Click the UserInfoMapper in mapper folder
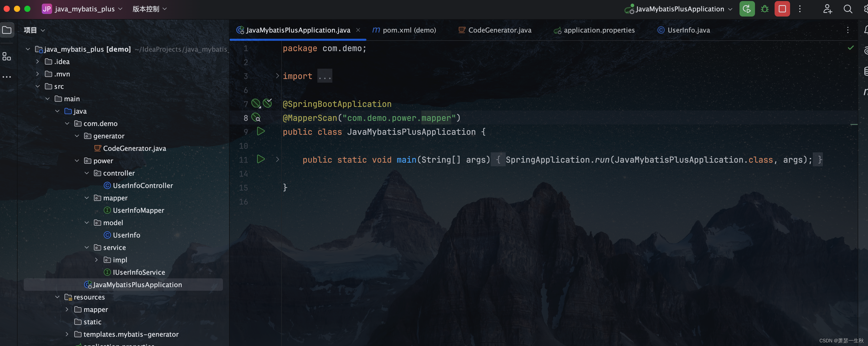This screenshot has width=868, height=346. (138, 210)
